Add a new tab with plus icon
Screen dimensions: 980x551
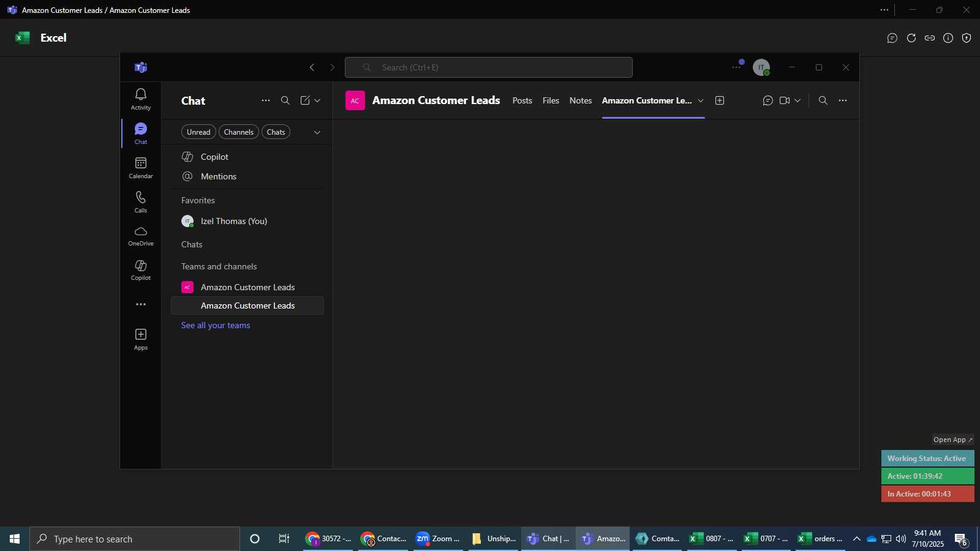pos(720,100)
